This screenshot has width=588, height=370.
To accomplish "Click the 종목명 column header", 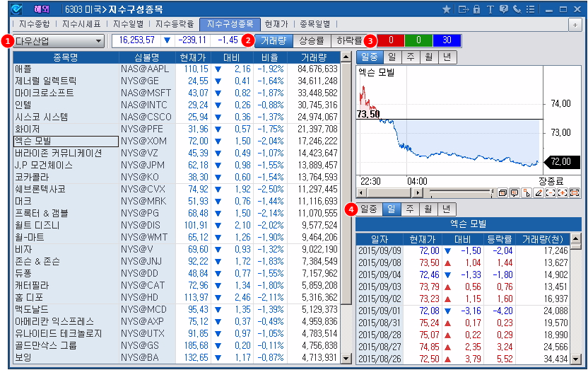I will click(66, 57).
